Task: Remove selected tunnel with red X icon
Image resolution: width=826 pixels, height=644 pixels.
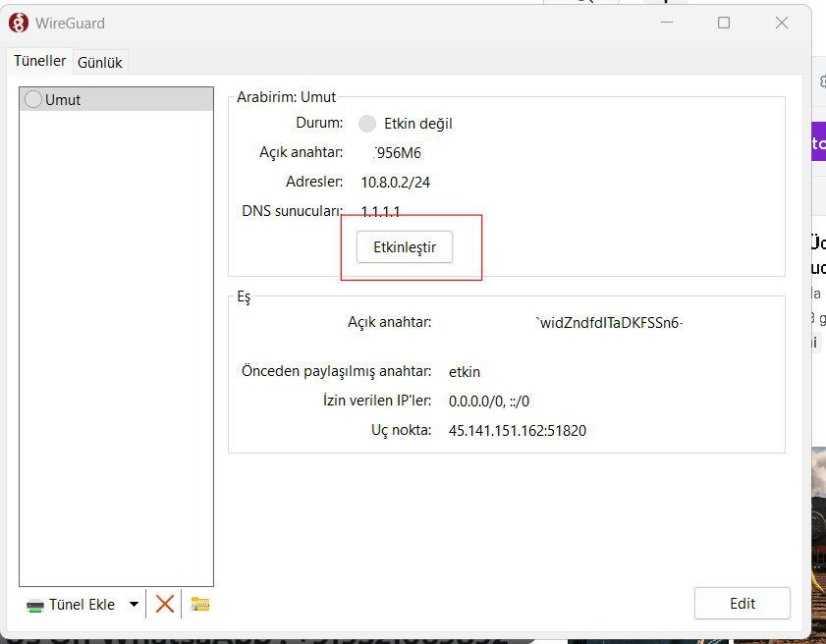Action: (165, 604)
